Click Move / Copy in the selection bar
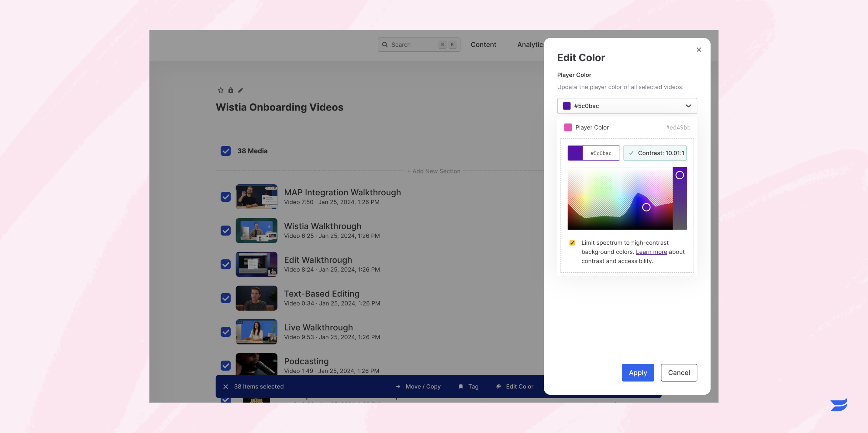 [423, 386]
